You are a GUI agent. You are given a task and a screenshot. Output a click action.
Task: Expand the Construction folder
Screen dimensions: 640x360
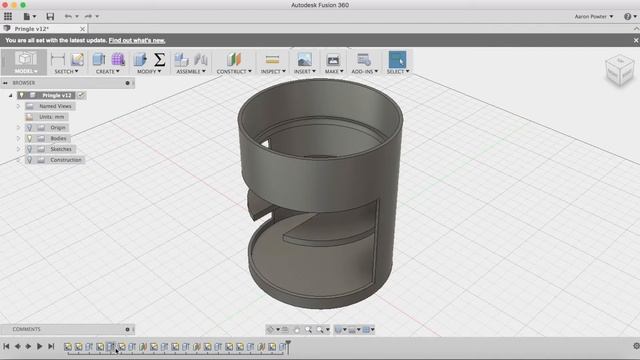point(18,160)
